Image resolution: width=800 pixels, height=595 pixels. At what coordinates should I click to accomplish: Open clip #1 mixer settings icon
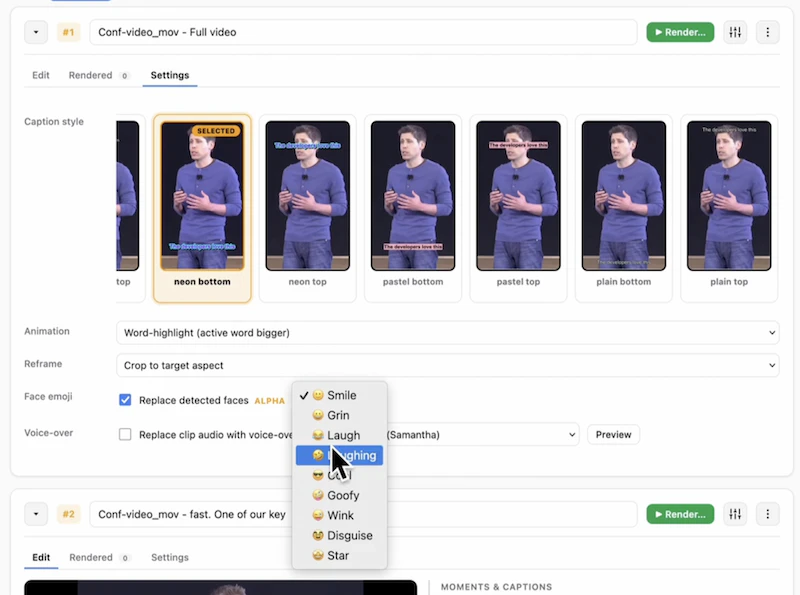pyautogui.click(x=735, y=32)
